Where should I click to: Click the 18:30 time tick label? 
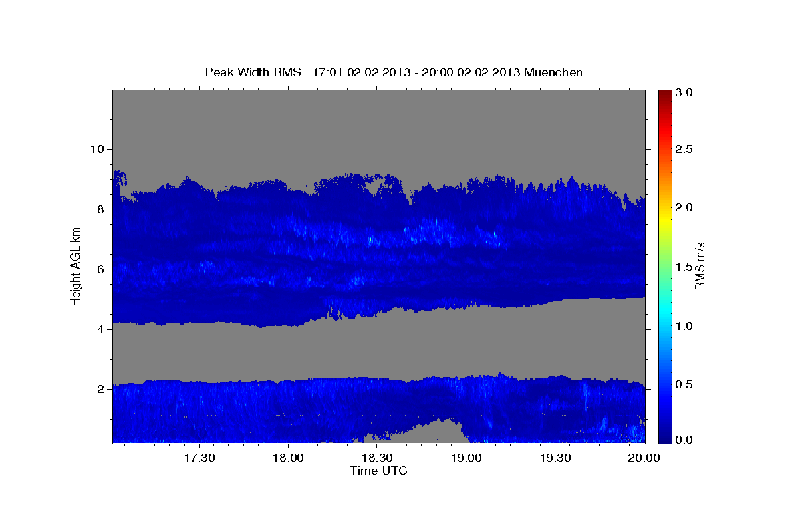pyautogui.click(x=377, y=458)
